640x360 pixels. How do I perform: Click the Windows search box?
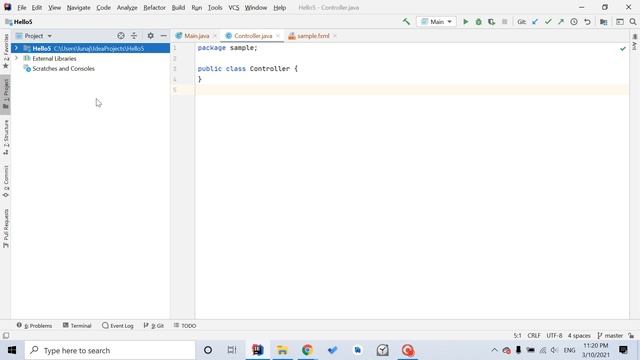[x=110, y=350]
